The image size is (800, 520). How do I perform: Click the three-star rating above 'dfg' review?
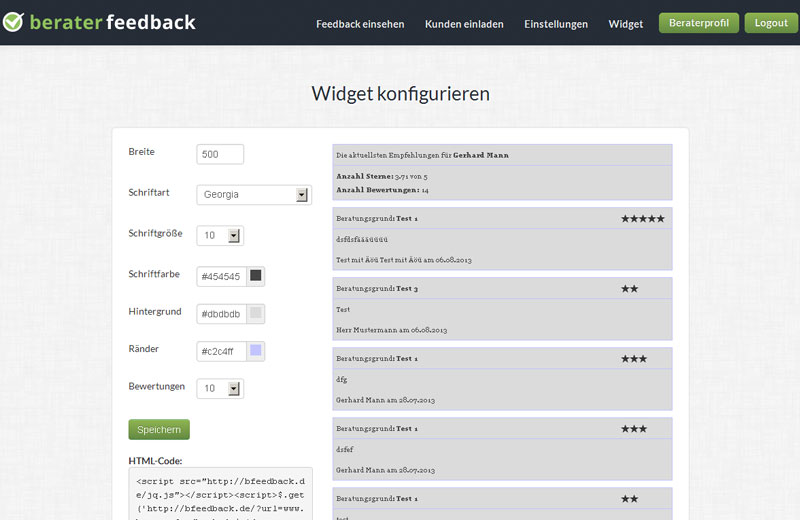pyautogui.click(x=634, y=359)
